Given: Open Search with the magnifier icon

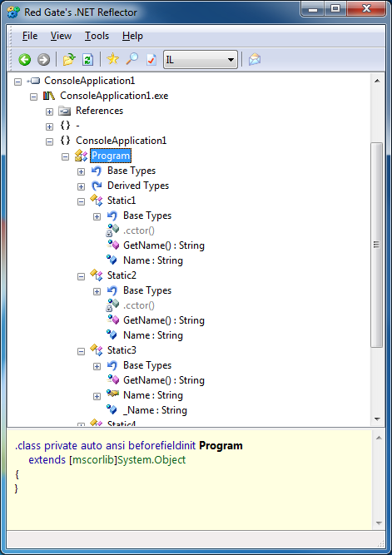Looking at the screenshot, I should (132, 59).
